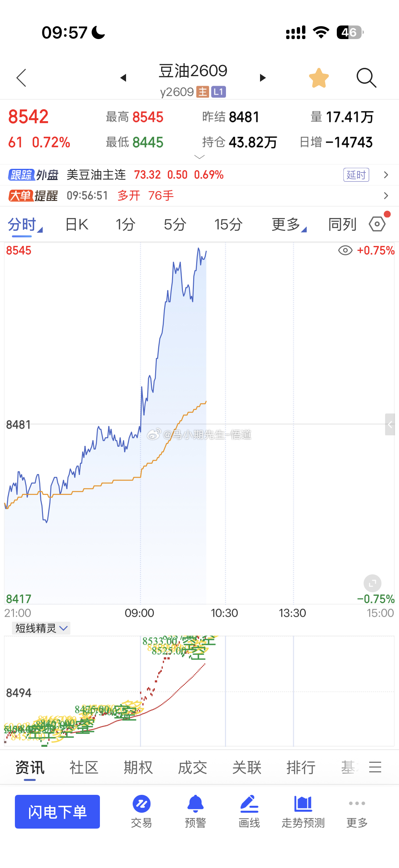
Task: Switch to 日K chart tab
Action: (x=77, y=224)
